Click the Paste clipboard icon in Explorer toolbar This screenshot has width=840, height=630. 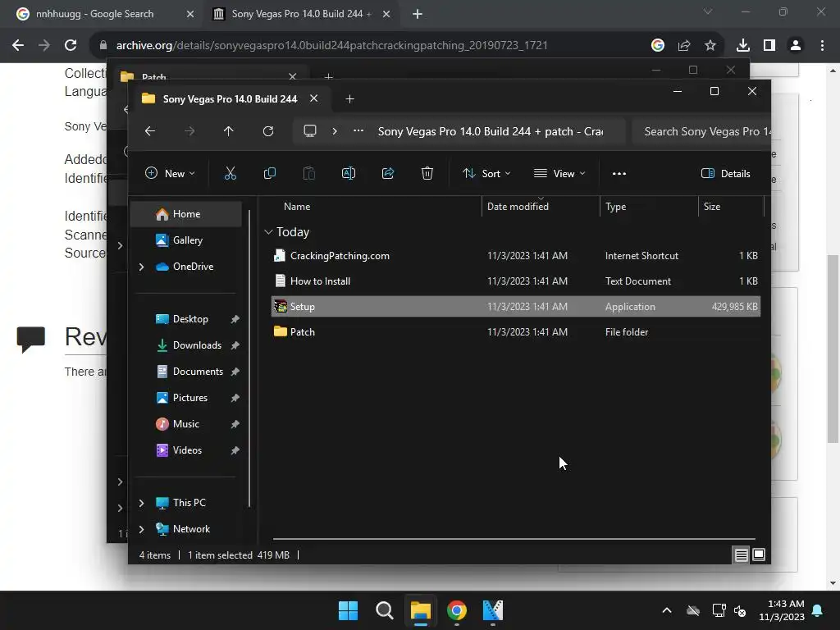point(309,173)
